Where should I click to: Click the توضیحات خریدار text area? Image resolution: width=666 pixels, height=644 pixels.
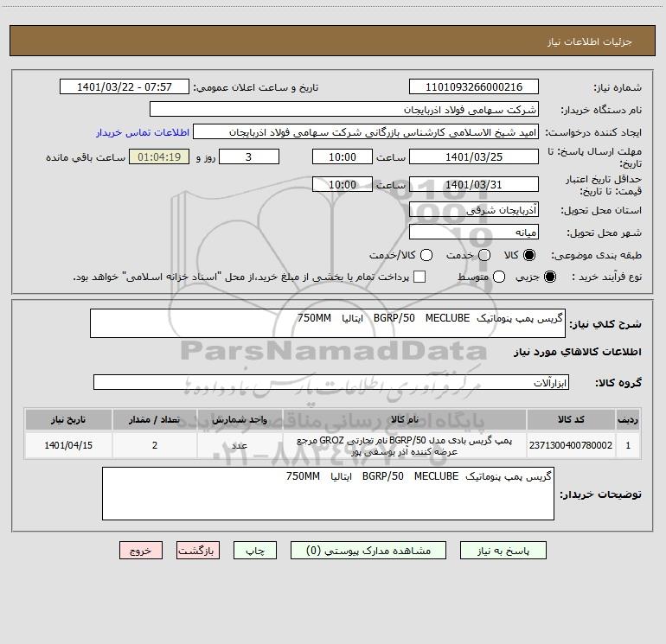click(x=328, y=494)
